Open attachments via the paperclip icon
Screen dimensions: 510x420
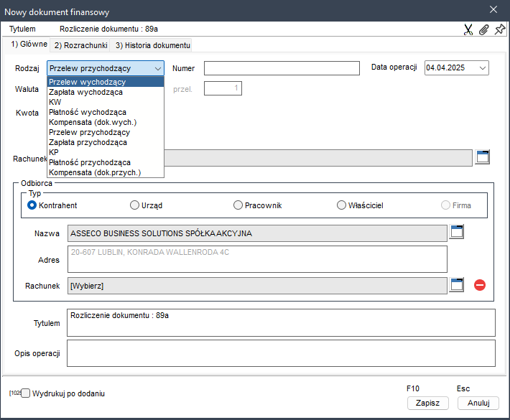click(483, 29)
